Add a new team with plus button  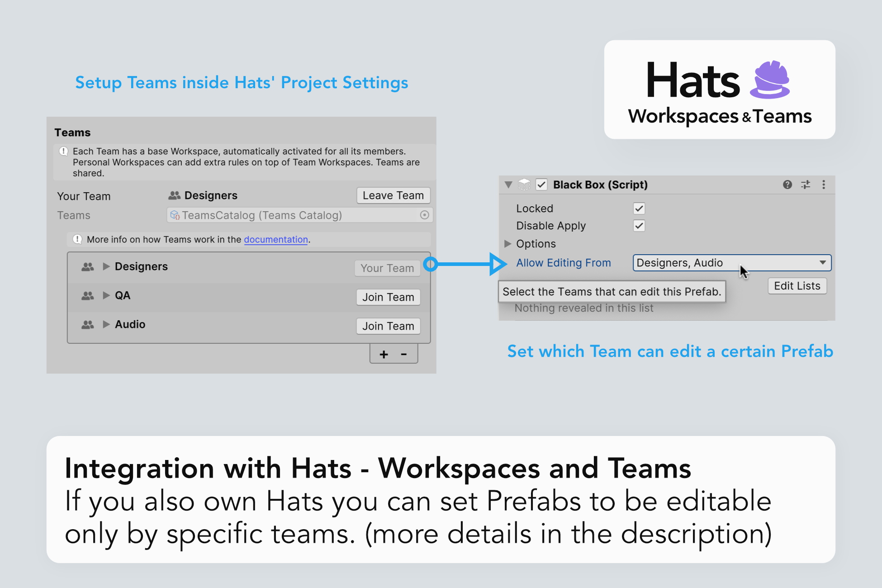pos(384,355)
